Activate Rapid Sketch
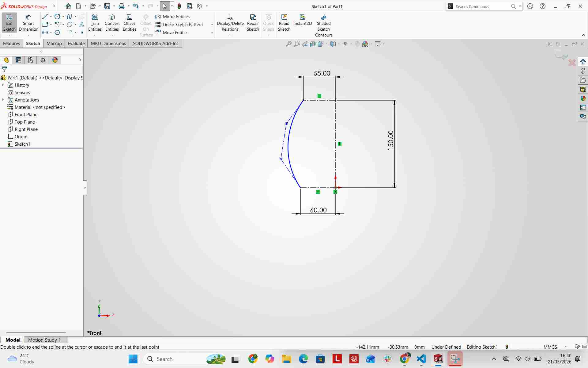588x368 pixels. pyautogui.click(x=284, y=23)
